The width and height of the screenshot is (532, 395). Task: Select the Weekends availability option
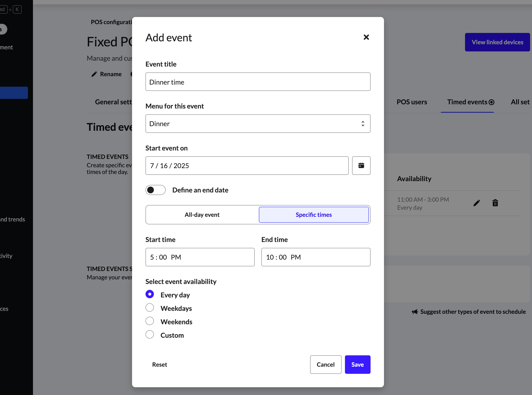click(x=150, y=321)
